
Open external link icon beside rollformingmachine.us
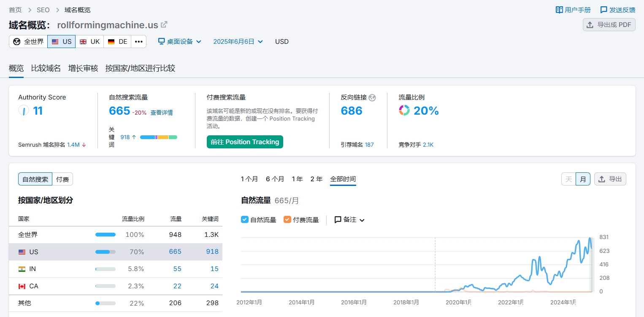coord(164,25)
